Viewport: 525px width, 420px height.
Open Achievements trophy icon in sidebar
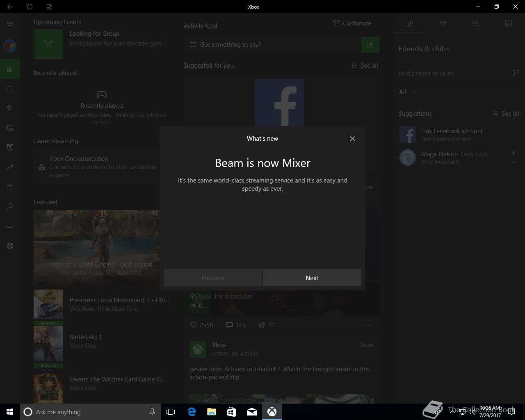(x=10, y=108)
